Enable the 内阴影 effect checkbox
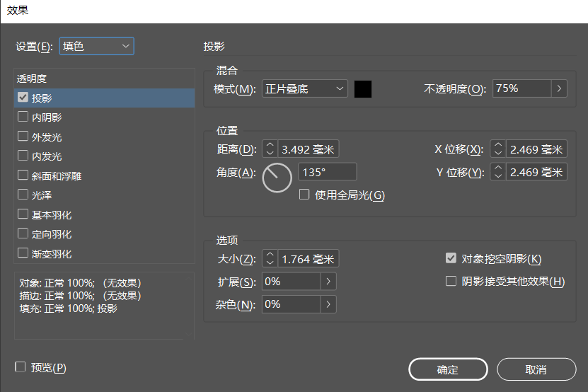The height and width of the screenshot is (392, 588). [23, 117]
